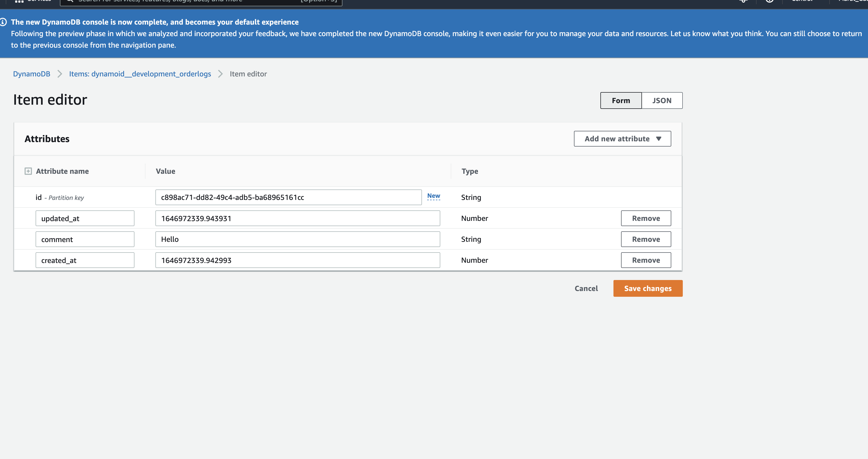Click the New link beside id value
The height and width of the screenshot is (459, 868).
pos(433,196)
